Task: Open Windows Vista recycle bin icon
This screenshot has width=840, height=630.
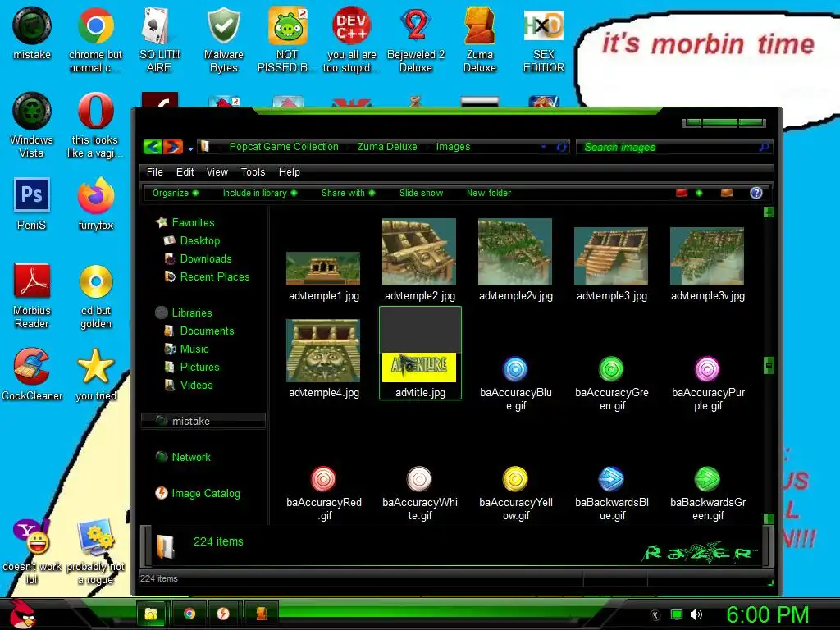Action: point(32,125)
